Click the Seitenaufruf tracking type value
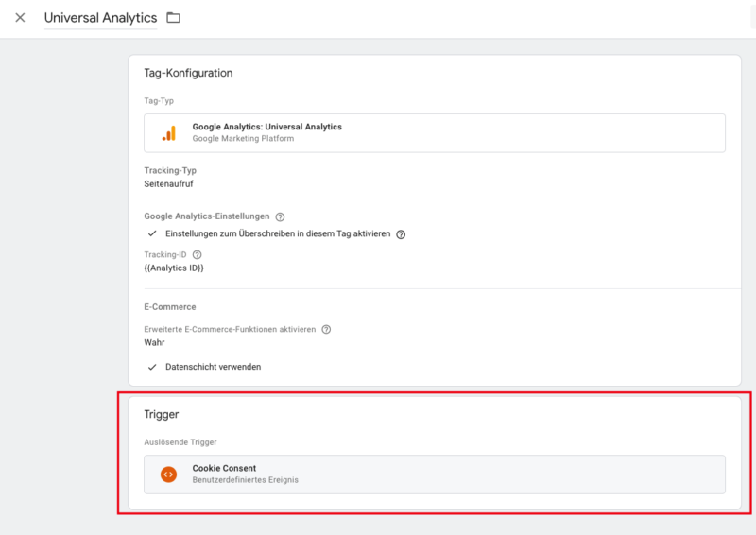 pyautogui.click(x=168, y=183)
